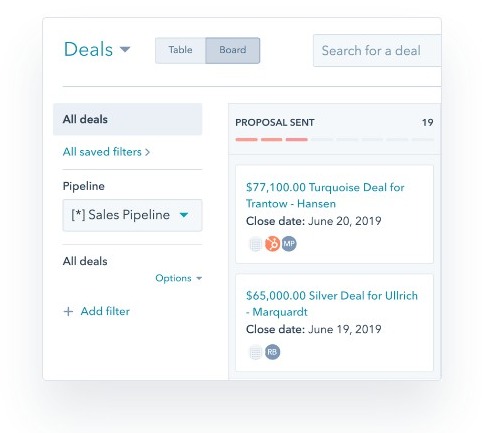Select the highlighted All deals sidebar item
482x433 pixels.
pyautogui.click(x=128, y=119)
